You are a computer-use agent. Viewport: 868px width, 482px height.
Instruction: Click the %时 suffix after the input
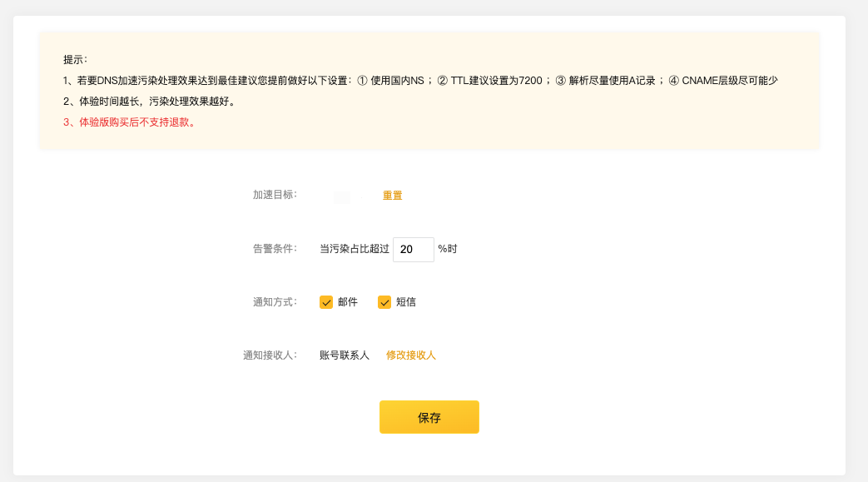point(448,249)
